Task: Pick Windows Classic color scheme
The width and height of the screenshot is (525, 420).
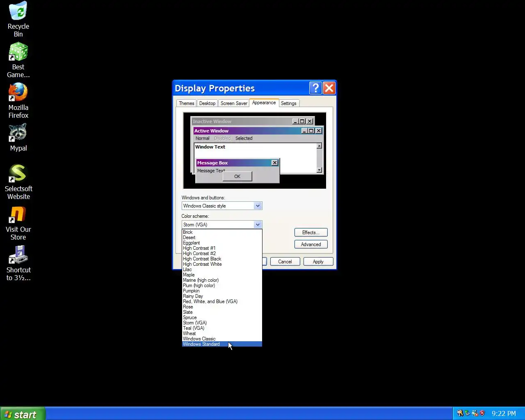Action: pyautogui.click(x=222, y=339)
